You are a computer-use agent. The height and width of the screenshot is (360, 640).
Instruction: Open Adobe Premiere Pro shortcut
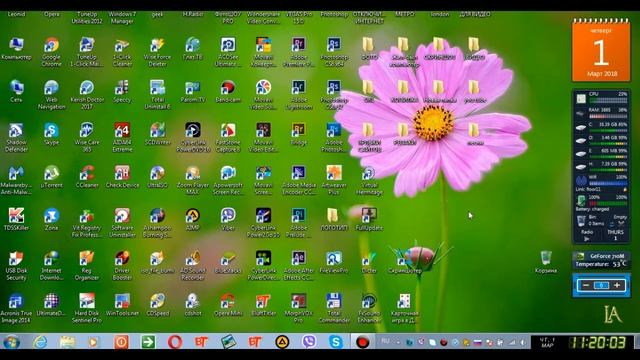298,51
